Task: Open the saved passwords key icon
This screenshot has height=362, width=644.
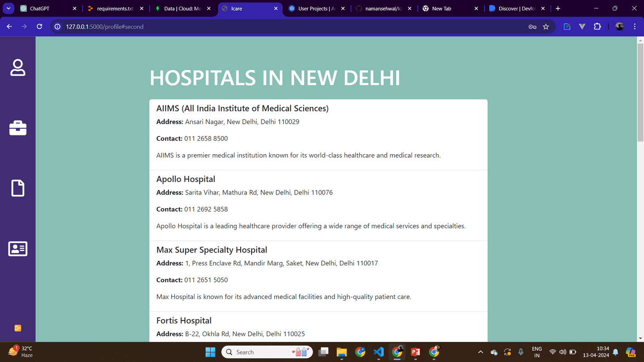Action: (532, 27)
